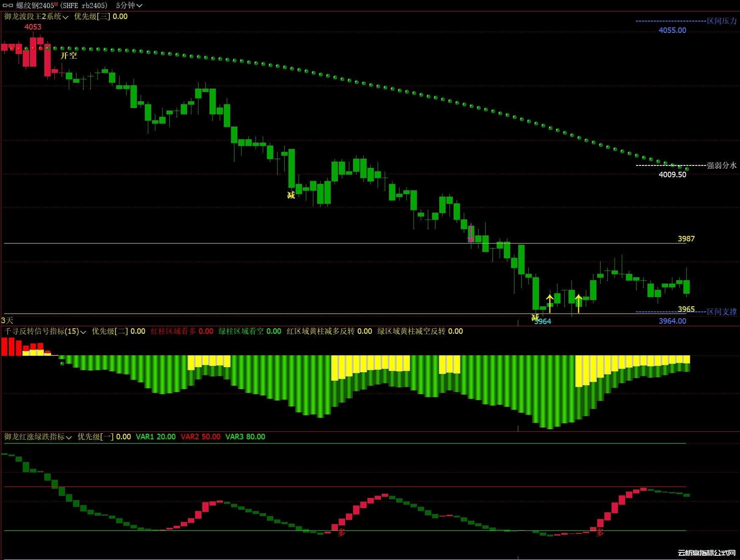Click the (SHFE rb2405) exchange code text
The image size is (740, 560).
pos(84,5)
